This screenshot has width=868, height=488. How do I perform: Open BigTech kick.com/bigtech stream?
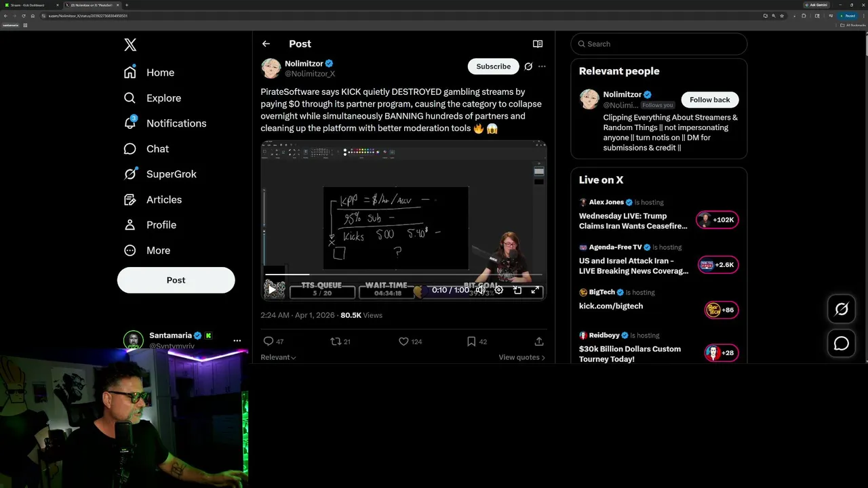(611, 306)
